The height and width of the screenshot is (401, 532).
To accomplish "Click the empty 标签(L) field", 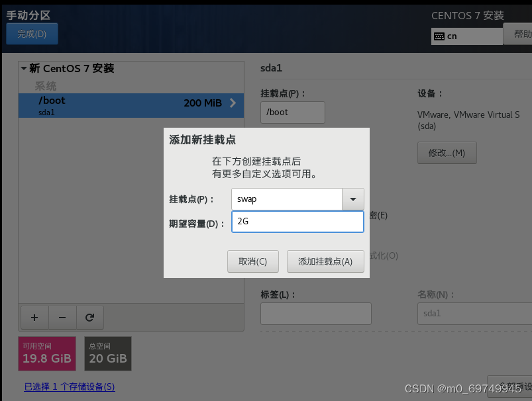I will click(x=315, y=313).
